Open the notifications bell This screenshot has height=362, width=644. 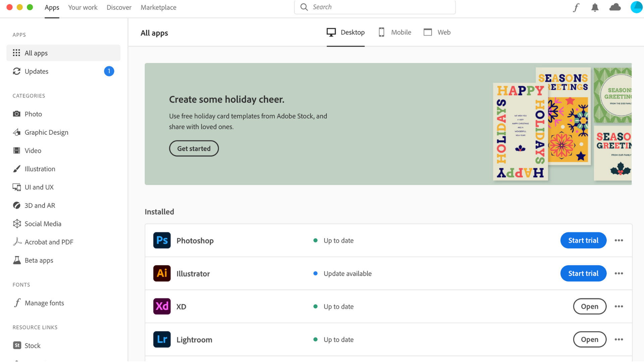[x=595, y=7]
